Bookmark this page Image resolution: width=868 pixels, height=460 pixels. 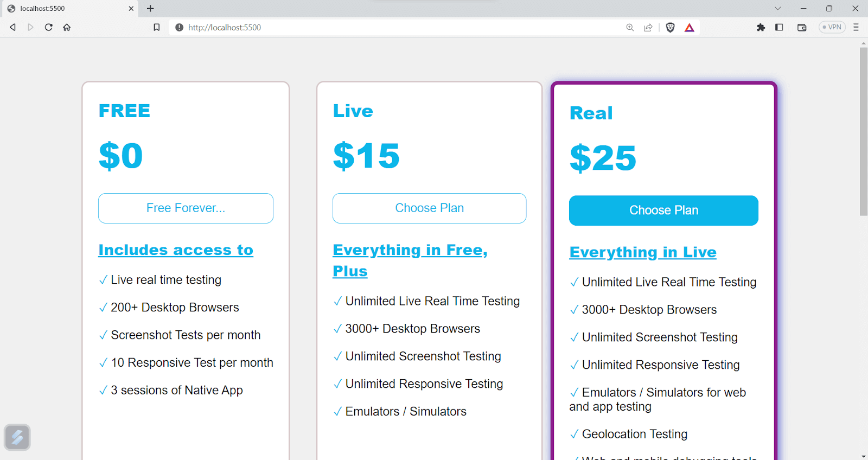pos(157,27)
